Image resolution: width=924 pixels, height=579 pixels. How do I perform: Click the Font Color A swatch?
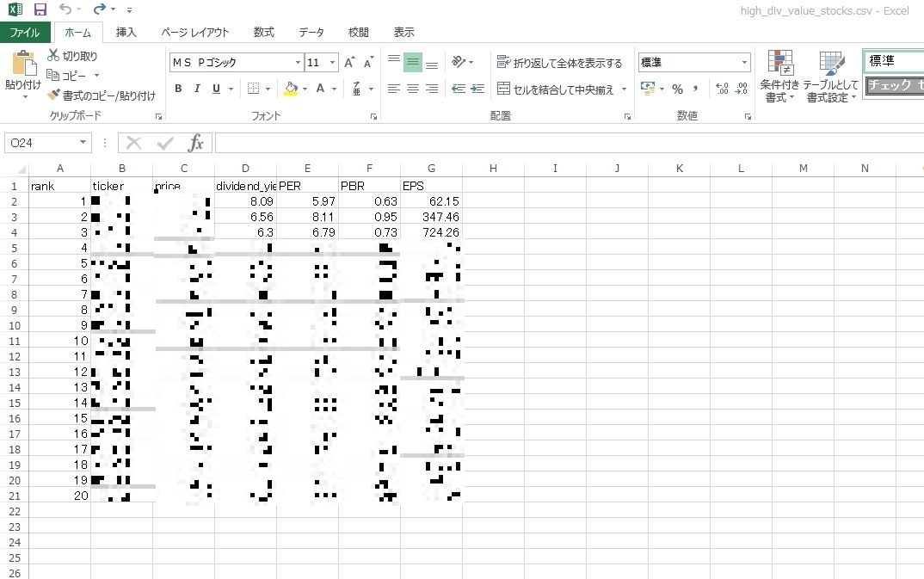coord(320,89)
